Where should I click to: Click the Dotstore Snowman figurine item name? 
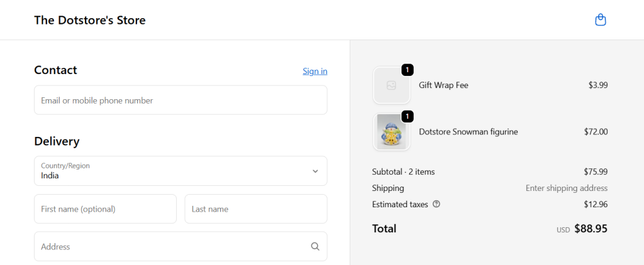[x=468, y=132]
